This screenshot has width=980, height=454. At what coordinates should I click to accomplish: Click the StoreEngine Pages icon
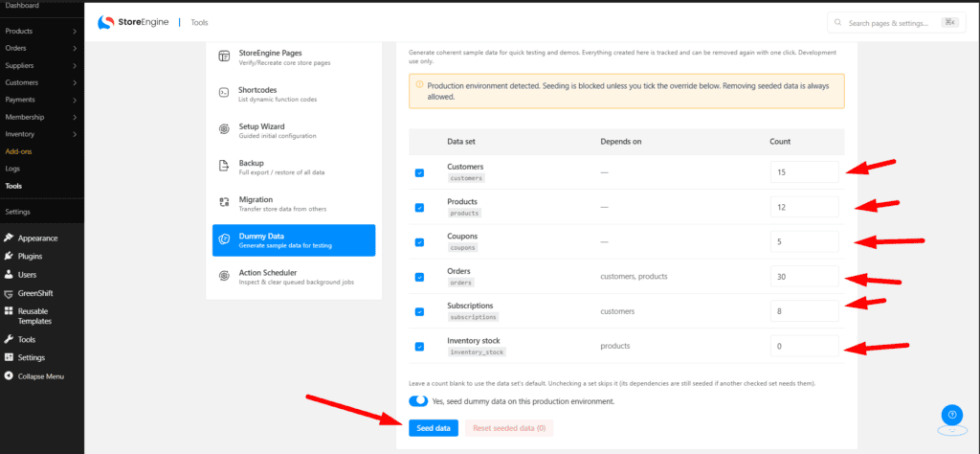[x=224, y=57]
